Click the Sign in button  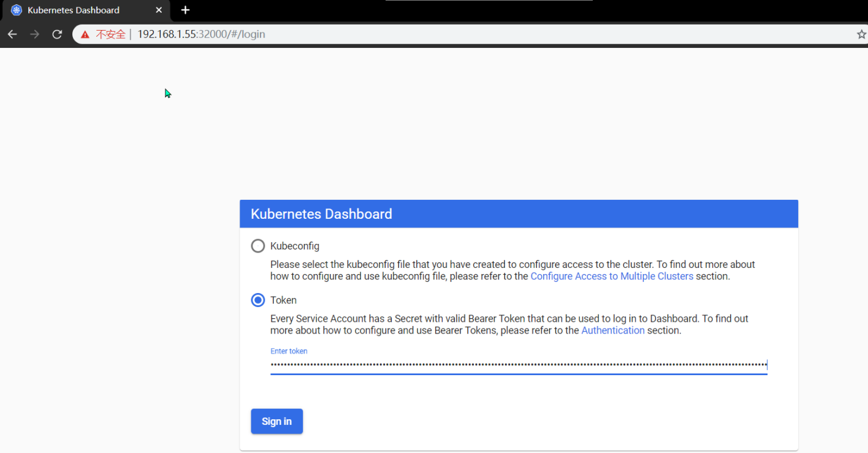click(x=276, y=421)
